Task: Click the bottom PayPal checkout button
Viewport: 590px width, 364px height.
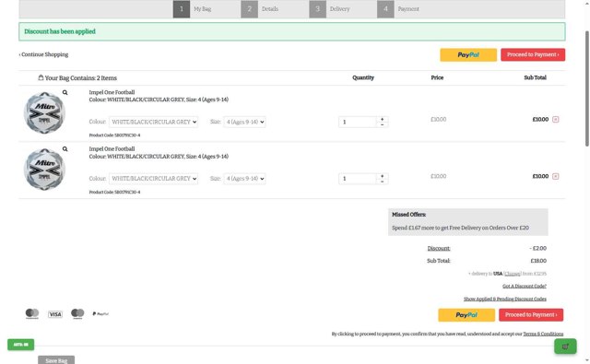Action: (x=466, y=315)
